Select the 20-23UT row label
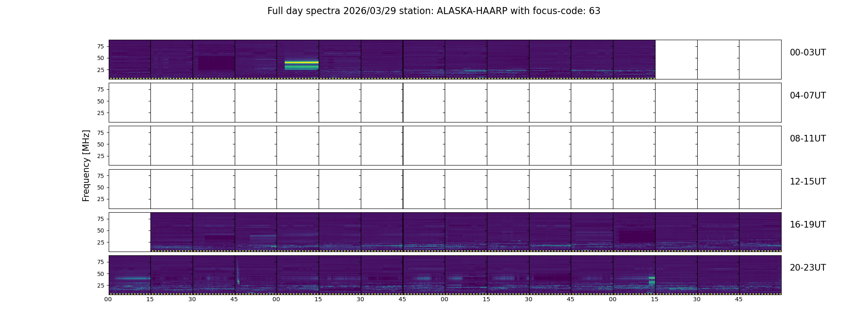The width and height of the screenshot is (868, 331). 808,268
